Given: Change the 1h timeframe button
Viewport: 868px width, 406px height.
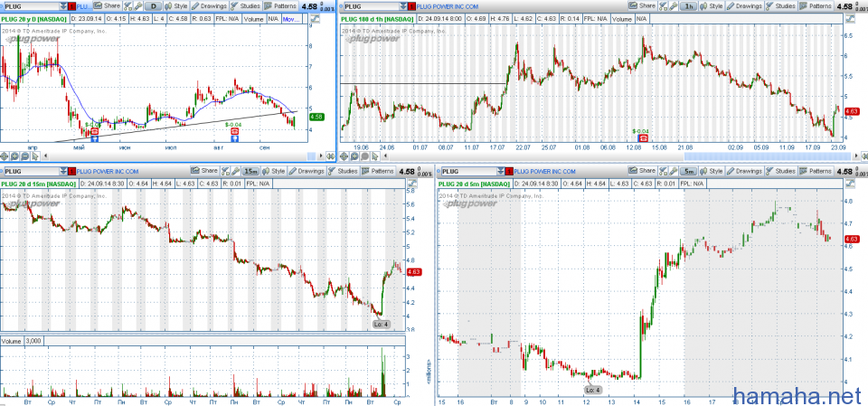Looking at the screenshot, I should point(688,6).
